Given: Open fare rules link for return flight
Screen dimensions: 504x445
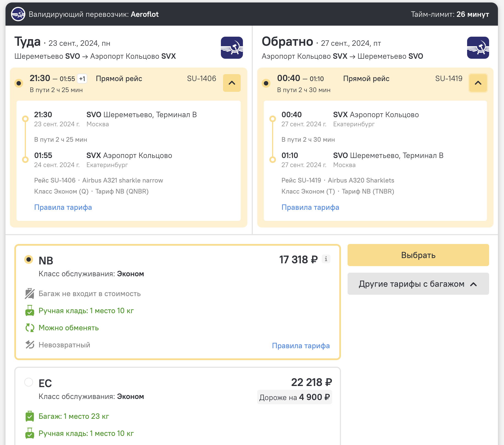Looking at the screenshot, I should click(x=310, y=207).
